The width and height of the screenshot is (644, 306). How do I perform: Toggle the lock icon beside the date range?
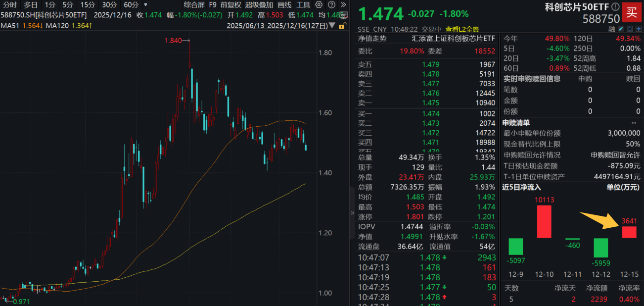coord(342,25)
